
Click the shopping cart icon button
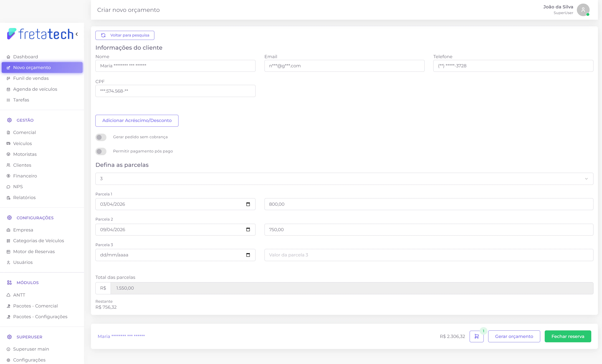pyautogui.click(x=476, y=336)
